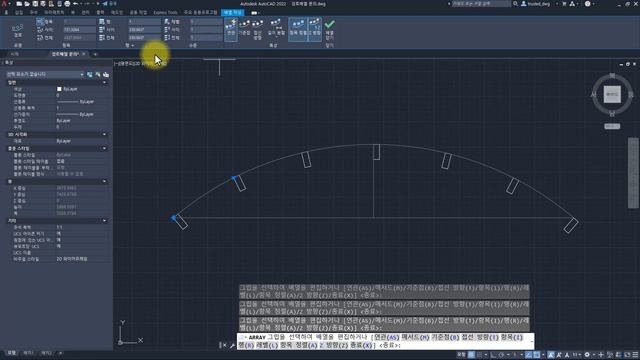The image size is (640, 360).
Task: Toggle grid display in status bar
Action: tap(471, 355)
